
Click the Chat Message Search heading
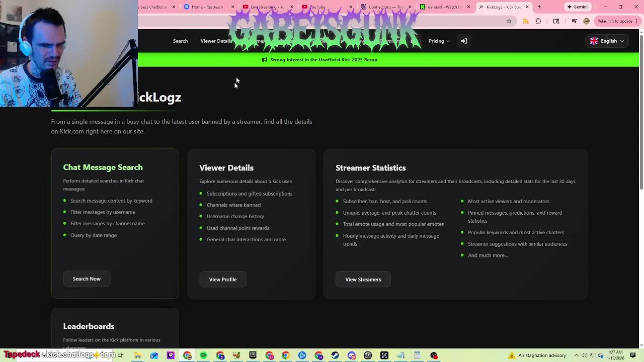[103, 167]
